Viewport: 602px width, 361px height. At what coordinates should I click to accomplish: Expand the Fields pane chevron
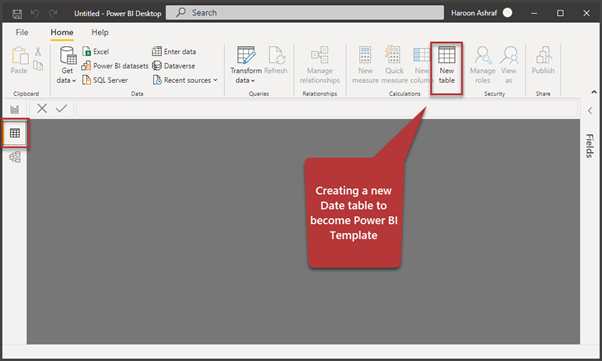[590, 111]
